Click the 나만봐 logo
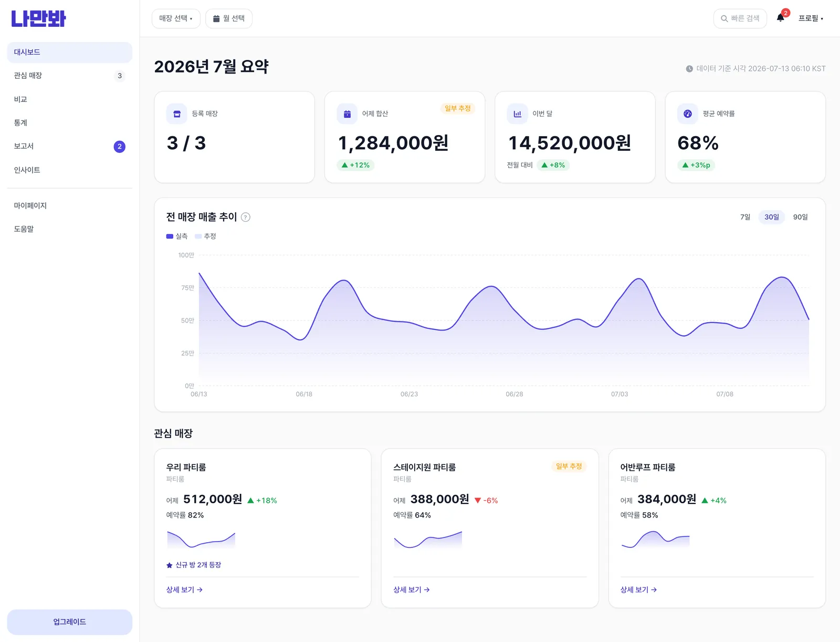Viewport: 840px width, 642px height. coord(38,19)
